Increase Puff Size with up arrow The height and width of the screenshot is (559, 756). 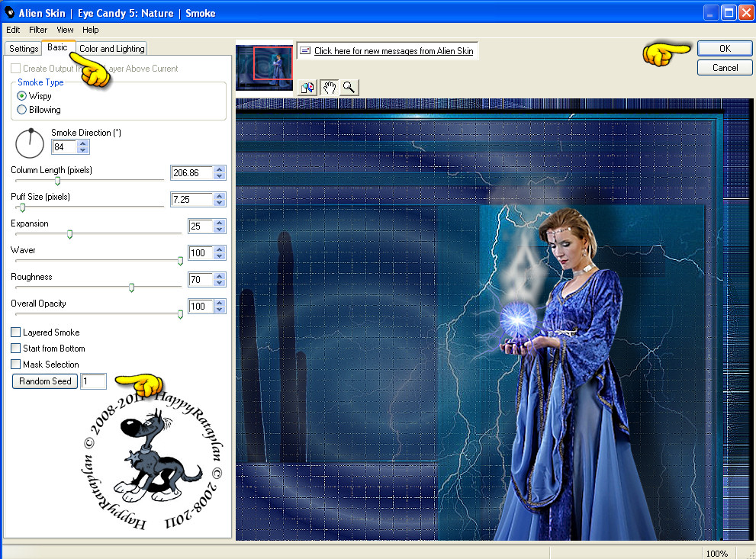220,196
